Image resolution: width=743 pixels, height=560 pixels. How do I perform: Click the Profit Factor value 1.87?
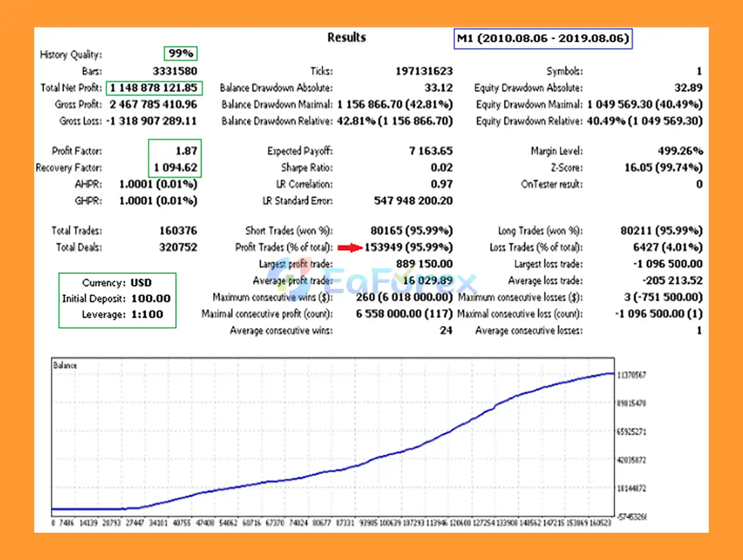point(186,151)
